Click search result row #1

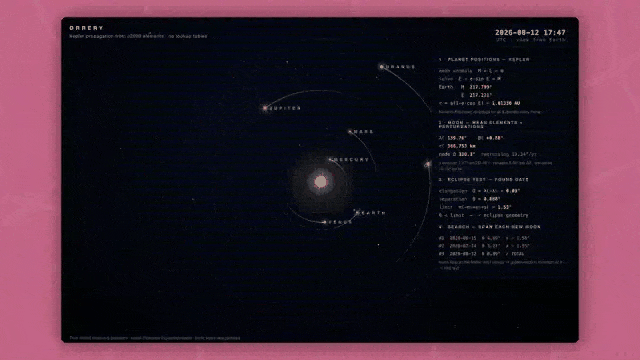pyautogui.click(x=484, y=238)
